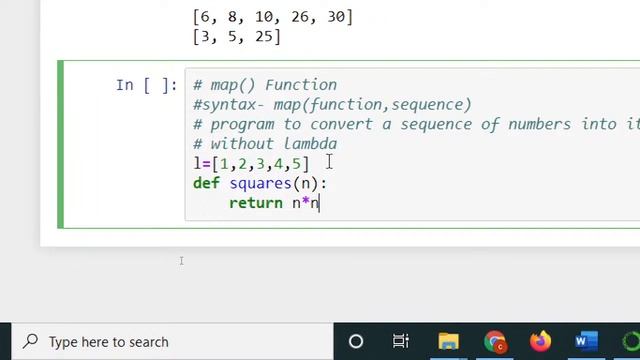Open File Explorer from taskbar
This screenshot has height=360, width=640.
coord(448,341)
